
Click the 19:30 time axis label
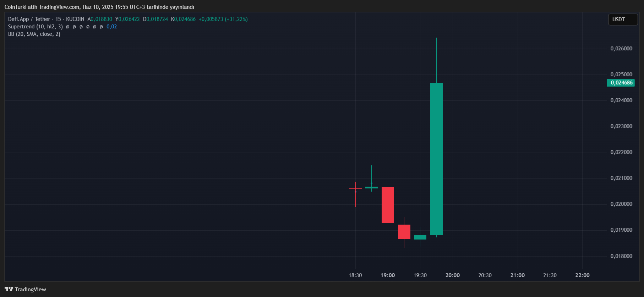coord(420,275)
